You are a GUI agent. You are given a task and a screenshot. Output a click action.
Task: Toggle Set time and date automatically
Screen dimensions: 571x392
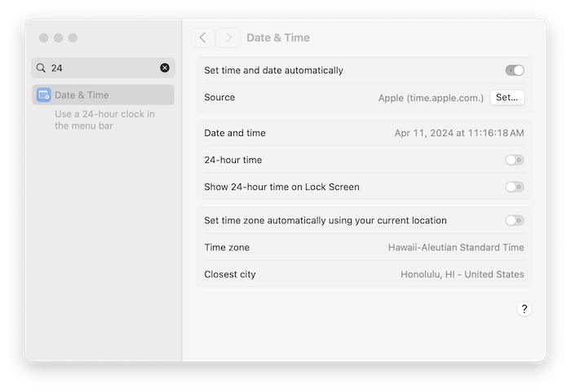515,70
